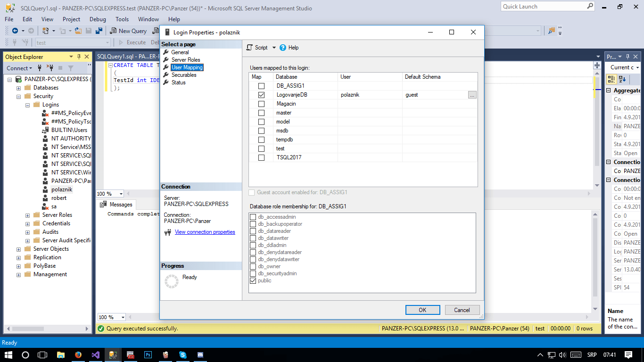Screen dimensions: 644x362
Task: Uncheck the Map box for LogovanjeDB
Action: pyautogui.click(x=261, y=95)
